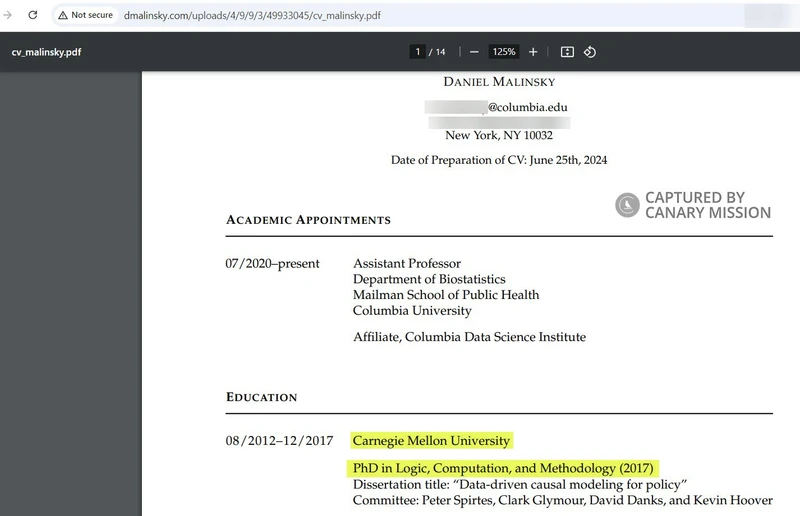Open the Not secure site information chip
Viewport: 800px width, 516px height.
(x=85, y=16)
